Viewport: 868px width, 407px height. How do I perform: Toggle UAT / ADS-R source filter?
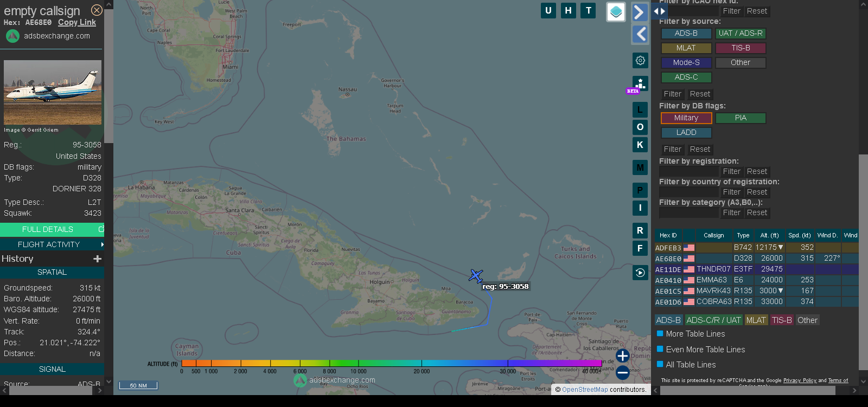click(741, 34)
